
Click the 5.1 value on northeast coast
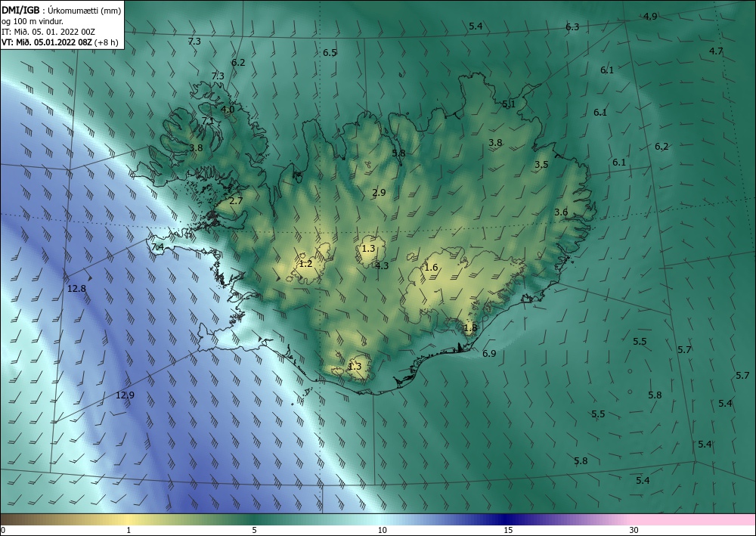click(509, 104)
